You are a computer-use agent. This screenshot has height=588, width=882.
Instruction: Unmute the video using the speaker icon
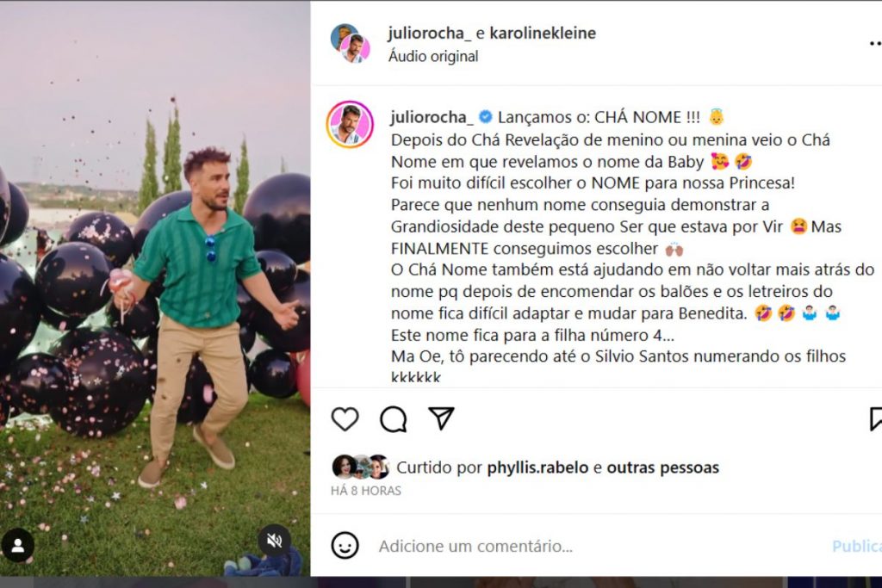[x=275, y=541]
